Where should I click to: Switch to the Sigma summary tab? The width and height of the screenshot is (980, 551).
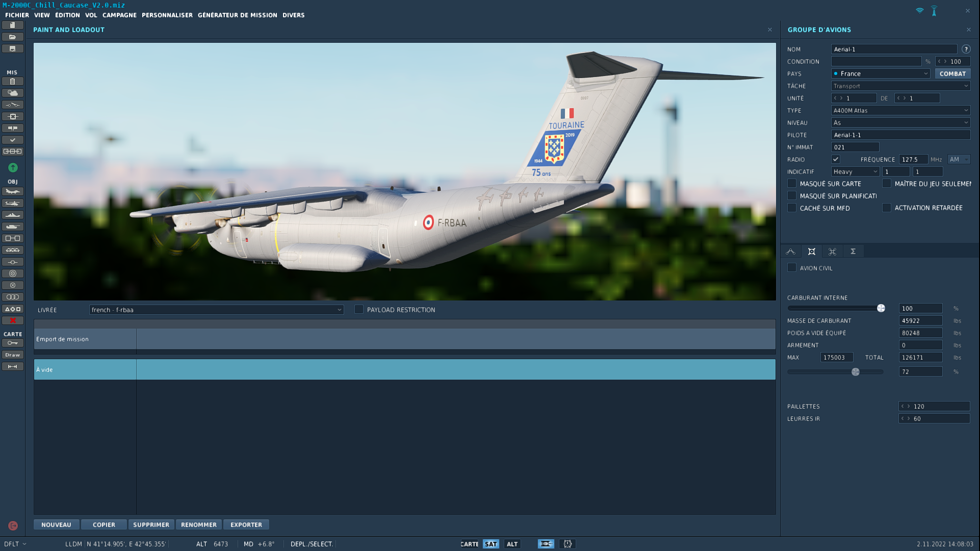point(853,252)
